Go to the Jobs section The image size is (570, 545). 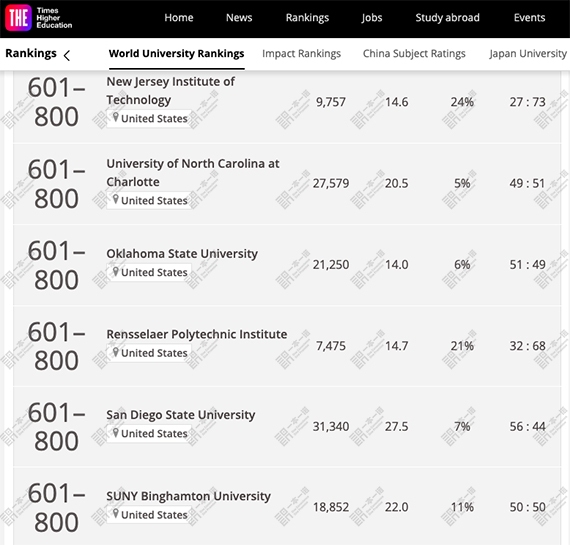(372, 17)
